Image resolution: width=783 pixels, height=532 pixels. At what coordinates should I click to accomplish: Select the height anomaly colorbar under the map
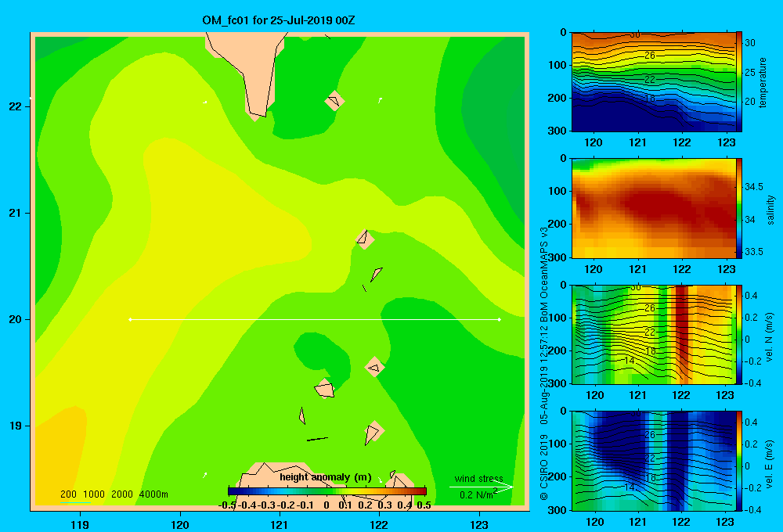coord(327,491)
